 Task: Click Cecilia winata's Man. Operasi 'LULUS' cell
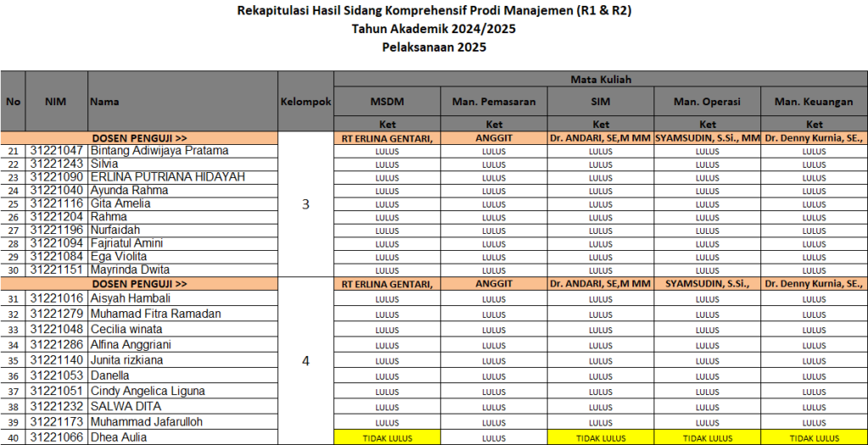[x=707, y=330]
